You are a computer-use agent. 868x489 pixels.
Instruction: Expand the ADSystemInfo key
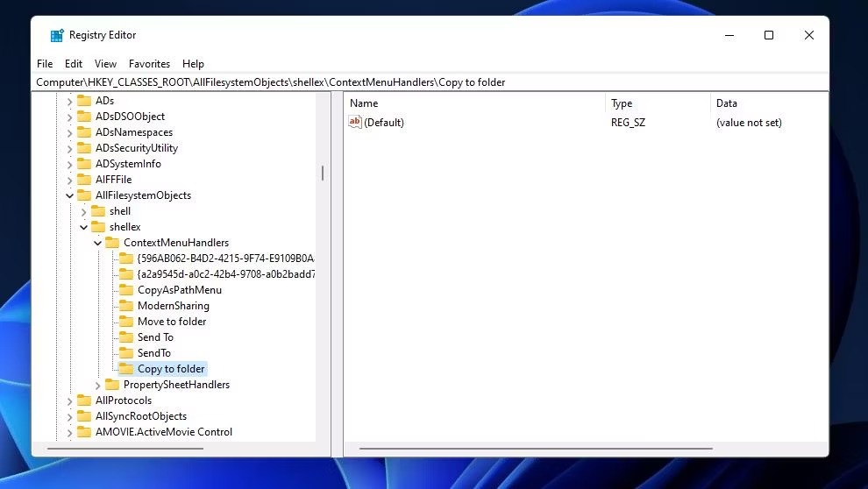pos(69,164)
